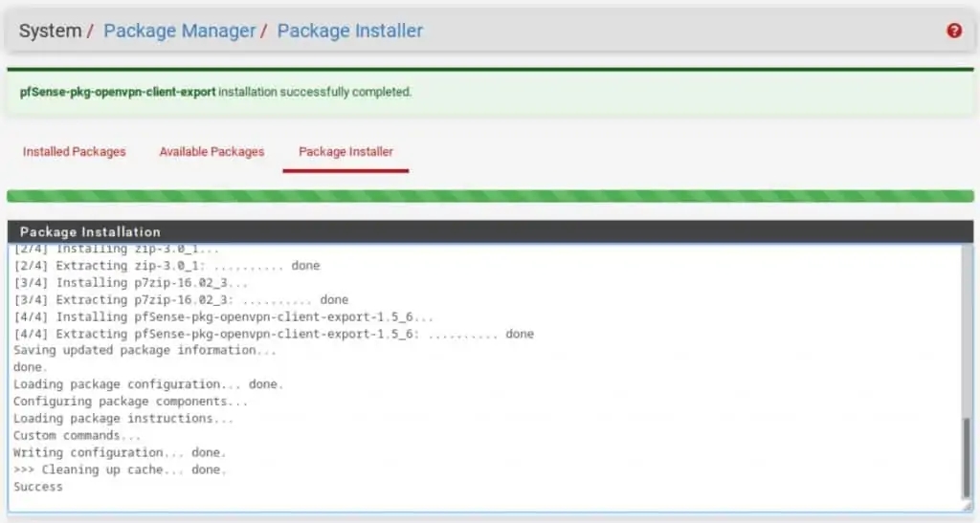Click the green striped progress bar
The image size is (980, 523).
point(490,196)
